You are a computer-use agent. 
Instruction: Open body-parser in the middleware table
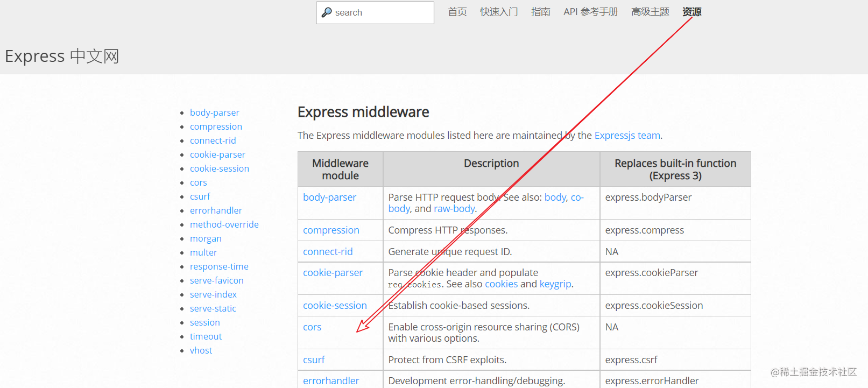coord(329,197)
